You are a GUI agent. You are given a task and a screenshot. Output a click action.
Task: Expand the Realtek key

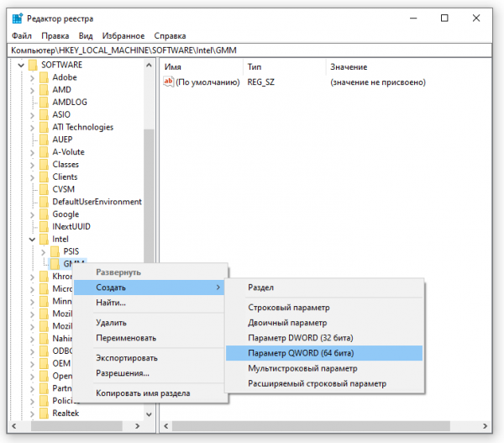coord(32,414)
